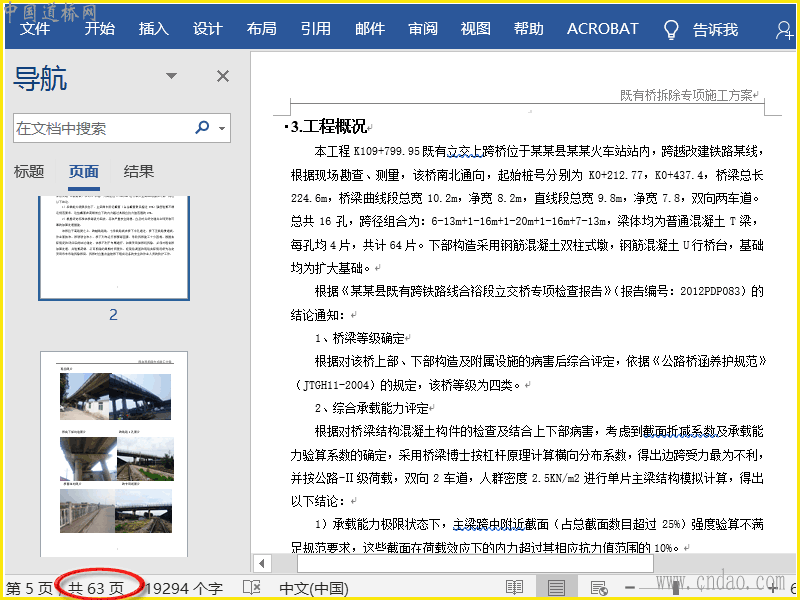800x600 pixels.
Task: Click the 在文档中搜索 search field
Action: click(x=102, y=128)
